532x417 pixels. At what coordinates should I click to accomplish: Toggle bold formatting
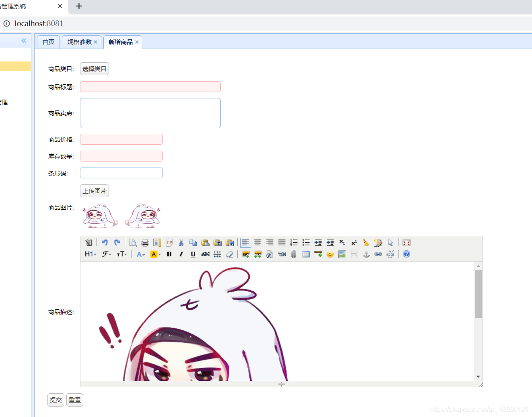(169, 254)
